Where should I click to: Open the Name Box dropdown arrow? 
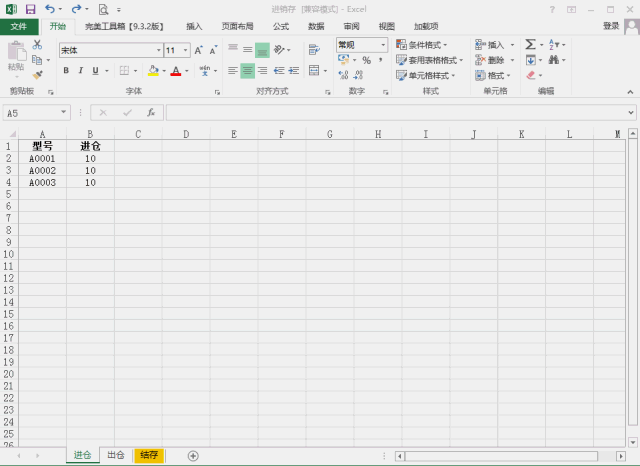[64, 112]
